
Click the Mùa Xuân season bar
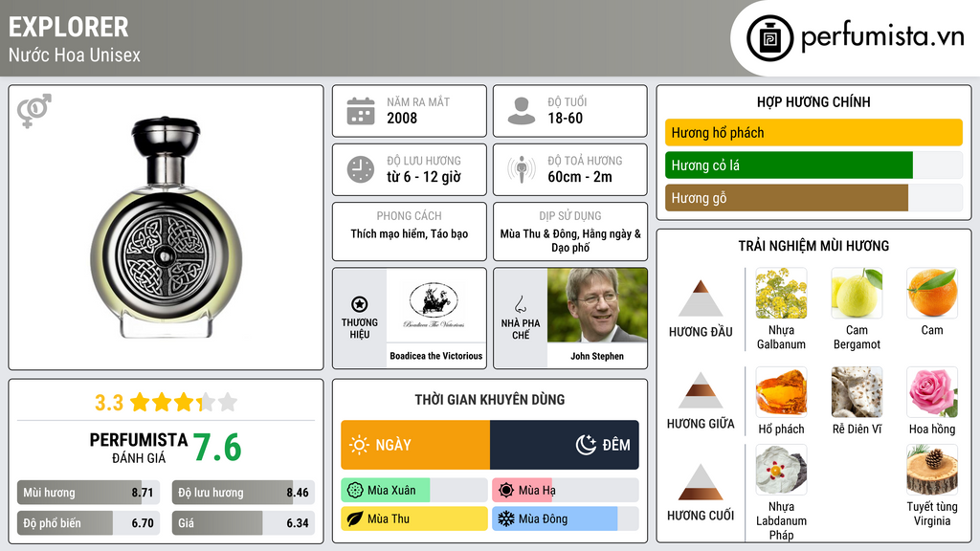[414, 491]
